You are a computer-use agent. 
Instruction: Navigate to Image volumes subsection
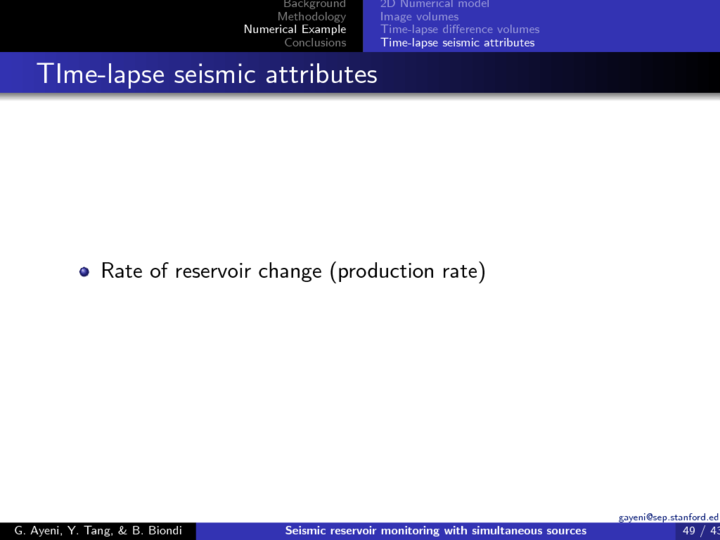coord(419,17)
